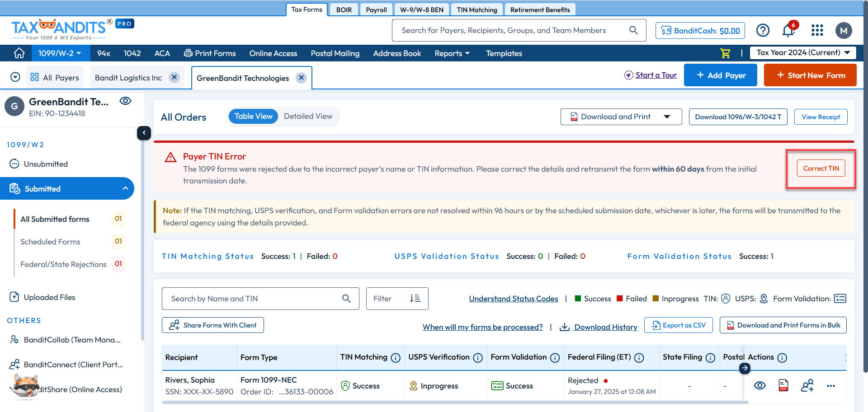Click USPS legend location icon
This screenshot has height=412, width=868.
(764, 299)
